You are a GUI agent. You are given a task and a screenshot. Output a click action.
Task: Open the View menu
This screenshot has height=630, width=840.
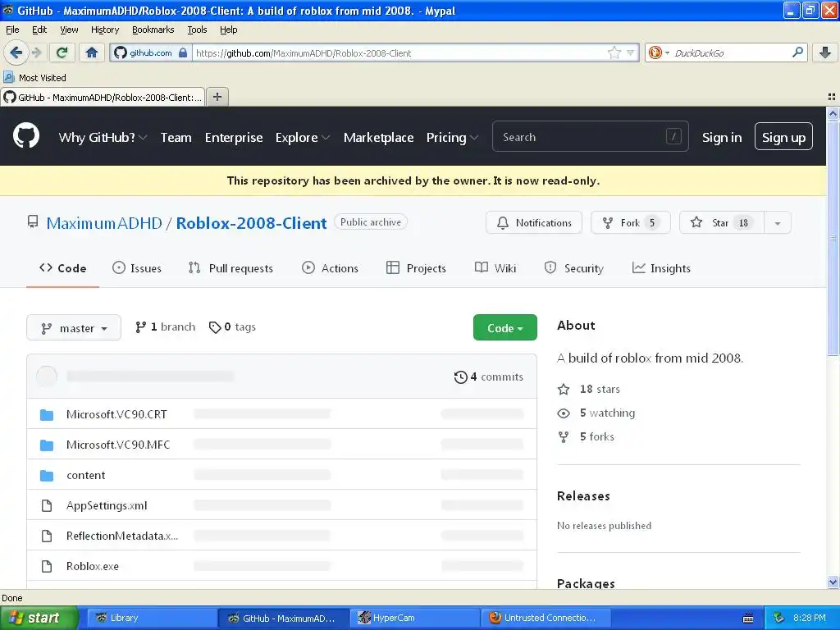point(69,30)
